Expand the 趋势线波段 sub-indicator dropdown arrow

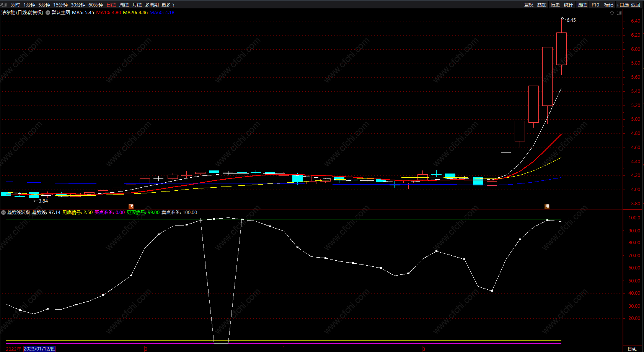pyautogui.click(x=3, y=212)
